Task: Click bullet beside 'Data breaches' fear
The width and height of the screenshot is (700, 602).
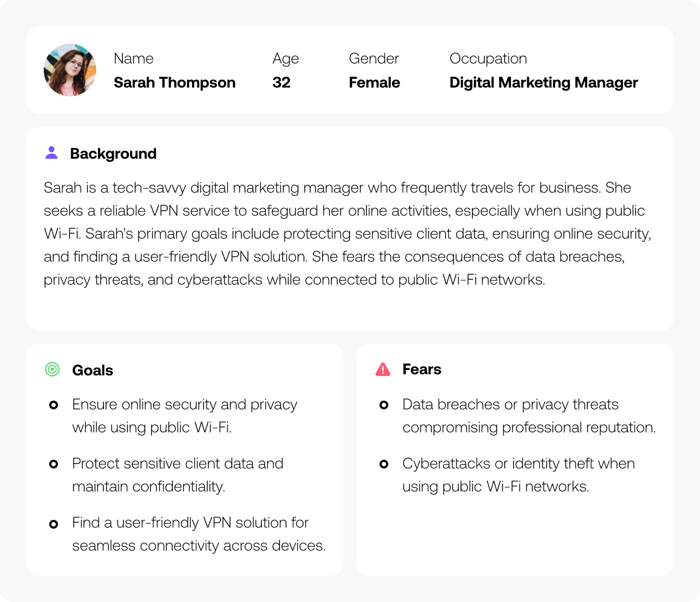Action: point(384,405)
